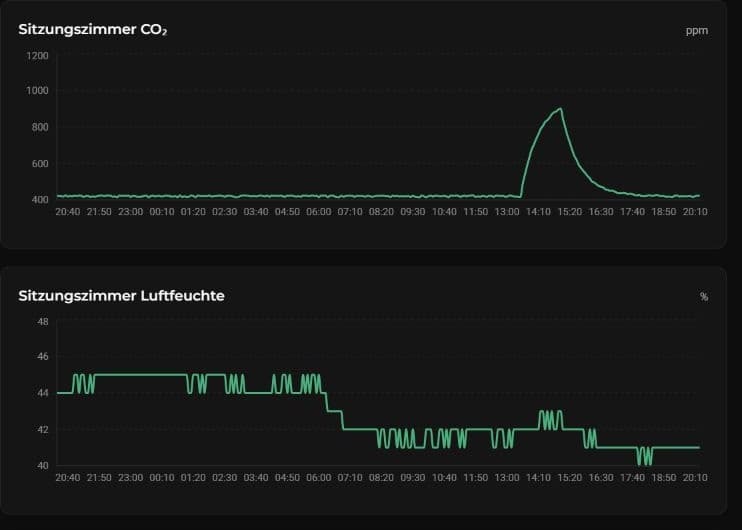Click 15:20 on the CO₂ time axis
Image resolution: width=742 pixels, height=530 pixels.
(x=570, y=212)
